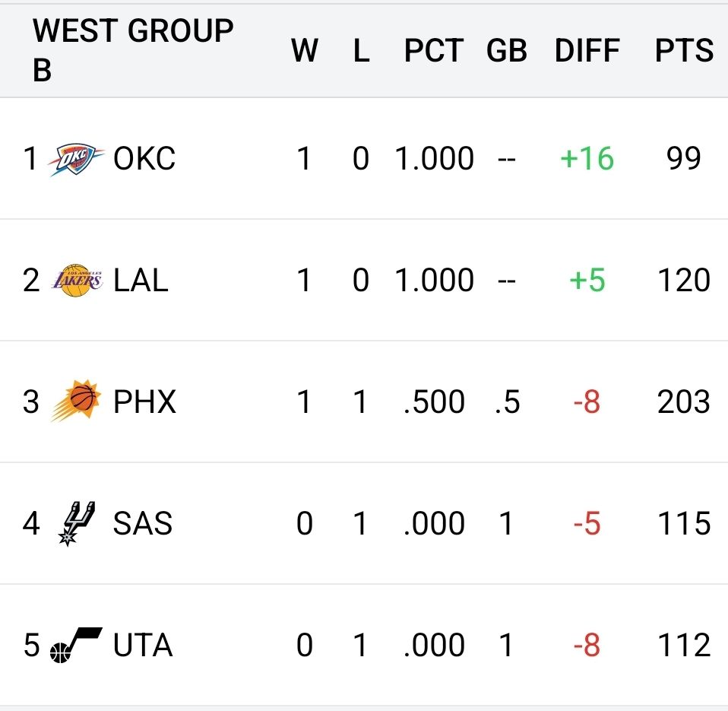Go to the PHX team page
The height and width of the screenshot is (711, 728).
click(144, 402)
